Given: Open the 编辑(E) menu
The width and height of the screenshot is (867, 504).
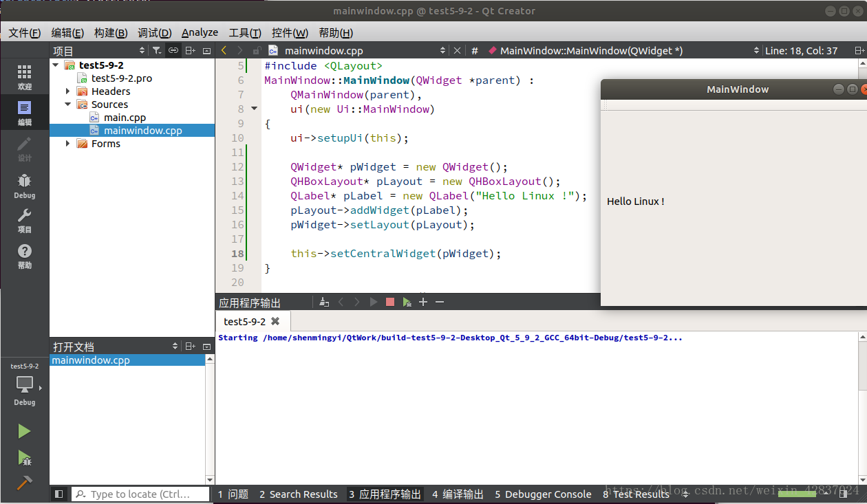Looking at the screenshot, I should pyautogui.click(x=67, y=32).
